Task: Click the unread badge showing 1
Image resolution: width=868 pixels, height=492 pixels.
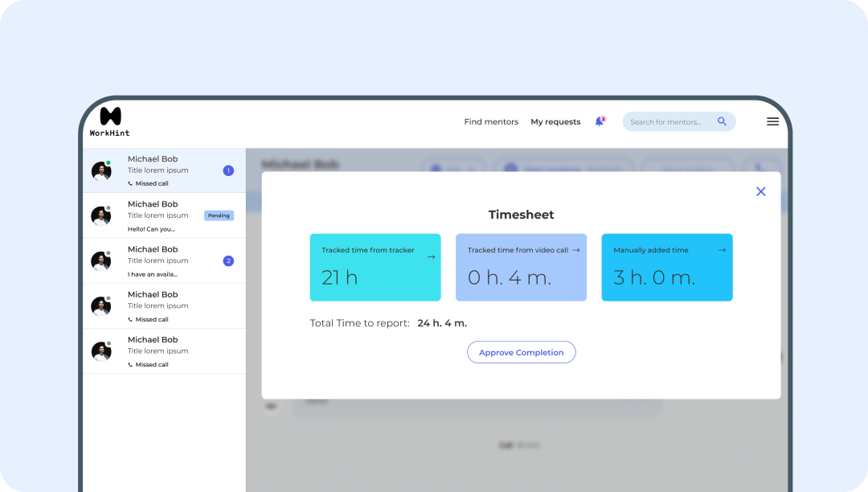Action: 228,170
